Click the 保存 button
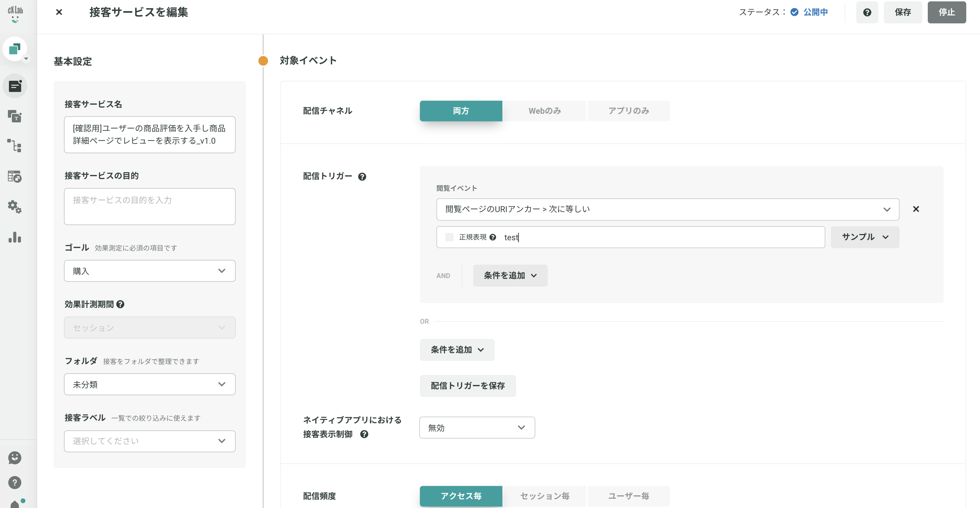This screenshot has height=508, width=980. (x=902, y=12)
